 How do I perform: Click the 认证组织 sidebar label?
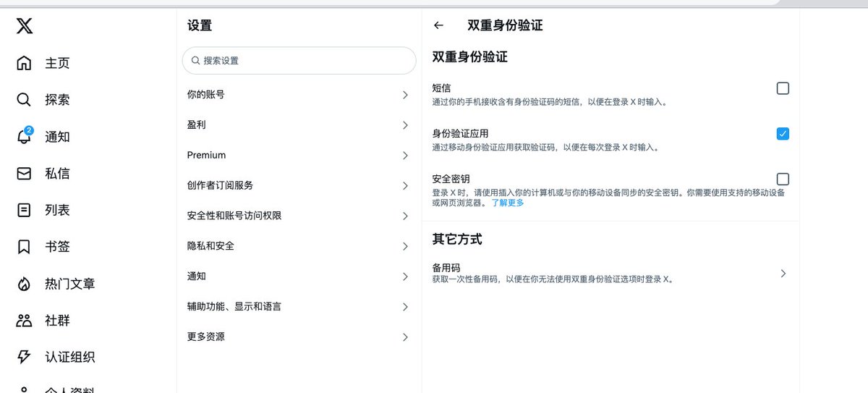pyautogui.click(x=70, y=358)
